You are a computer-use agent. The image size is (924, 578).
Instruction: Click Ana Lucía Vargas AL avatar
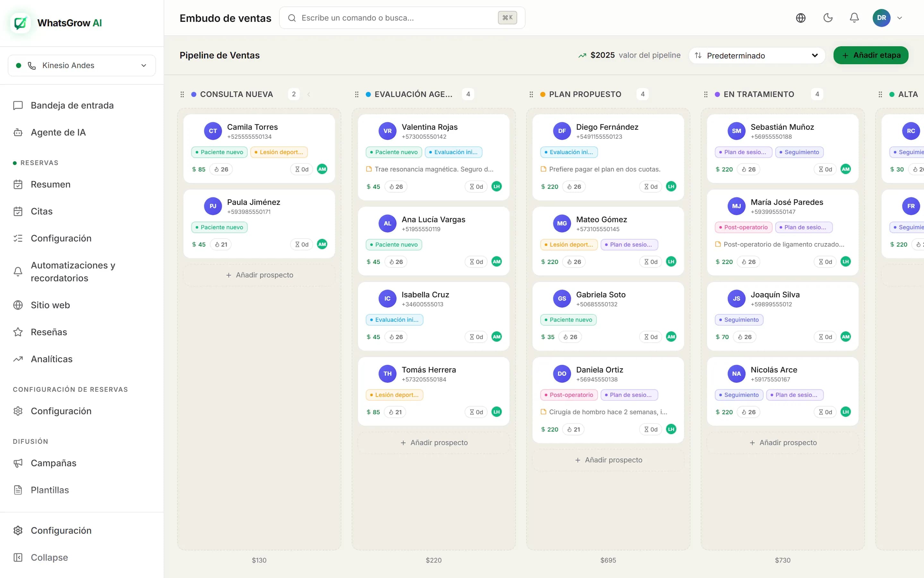point(388,223)
